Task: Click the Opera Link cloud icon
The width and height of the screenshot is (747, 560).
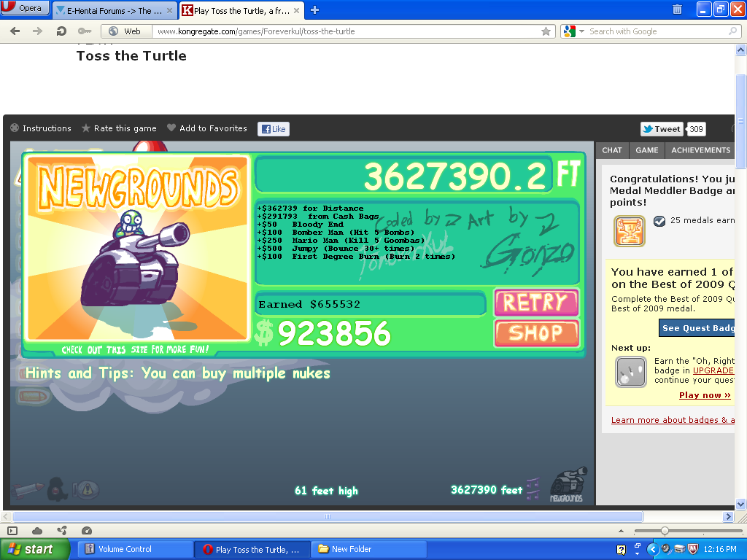Action: (37, 531)
